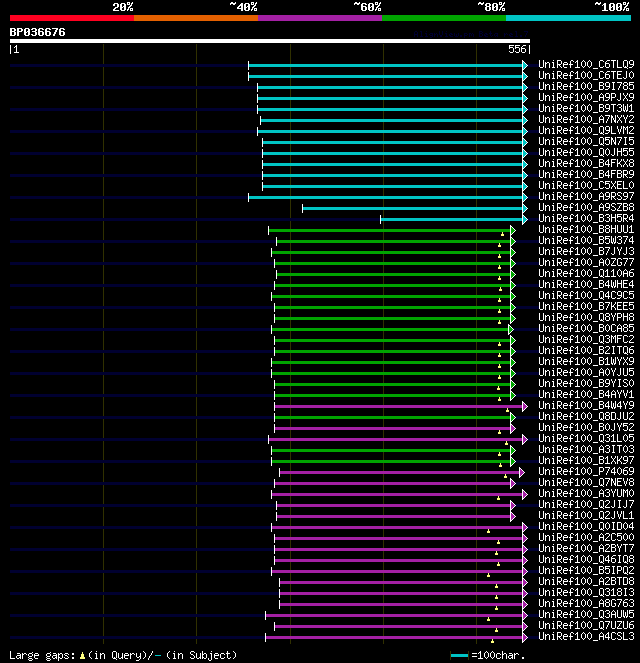This screenshot has width=640, height=663.
Task: Open the UniRef100_A9PJX9 hit label
Action: click(586, 97)
